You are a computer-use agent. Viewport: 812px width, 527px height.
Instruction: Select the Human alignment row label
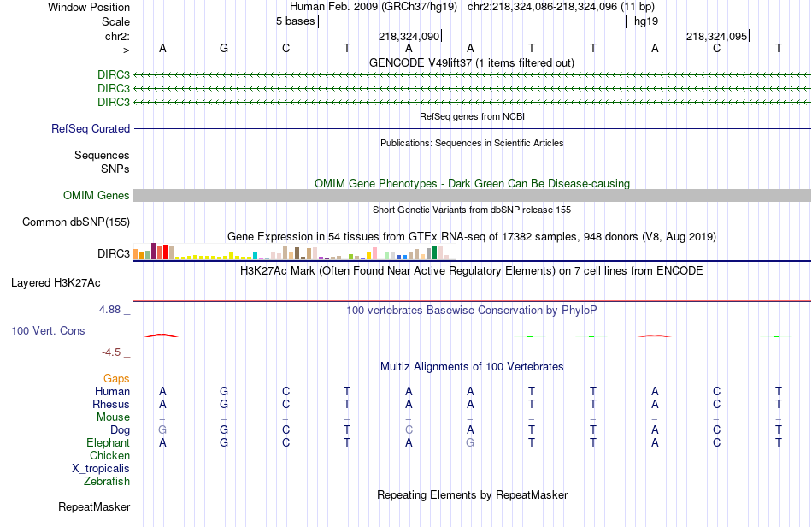(x=112, y=391)
